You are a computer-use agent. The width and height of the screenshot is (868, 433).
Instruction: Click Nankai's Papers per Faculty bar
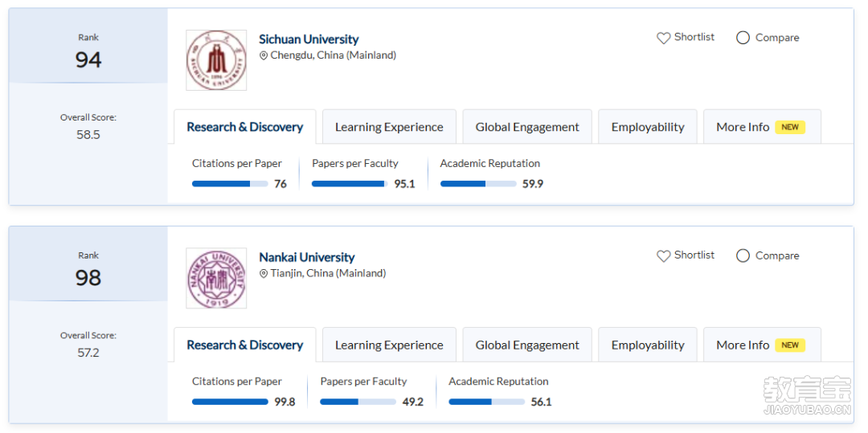coord(358,402)
